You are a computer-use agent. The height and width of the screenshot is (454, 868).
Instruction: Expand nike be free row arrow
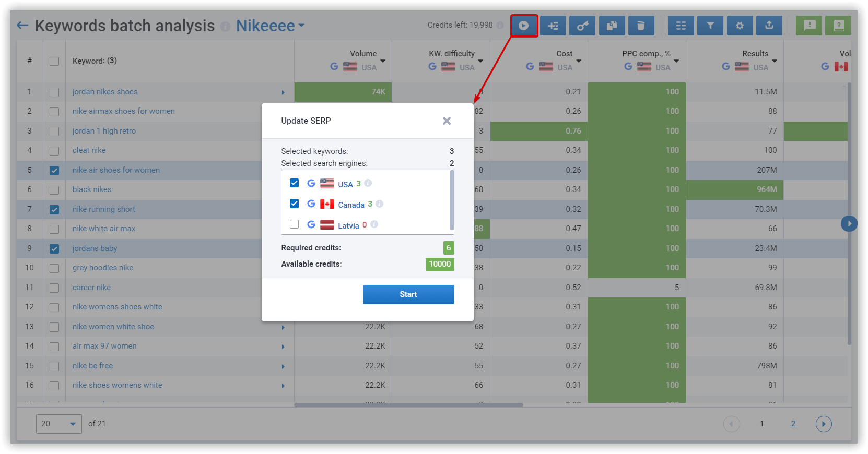[x=283, y=366]
